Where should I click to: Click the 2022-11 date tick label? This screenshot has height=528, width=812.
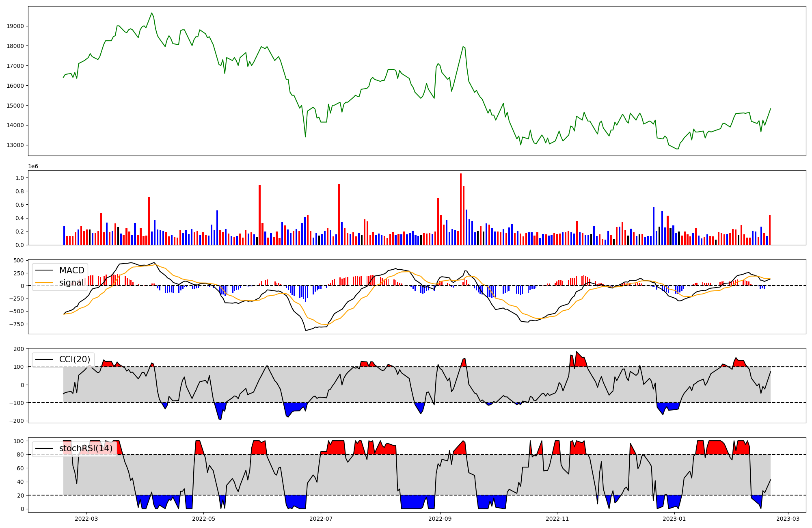(557, 519)
